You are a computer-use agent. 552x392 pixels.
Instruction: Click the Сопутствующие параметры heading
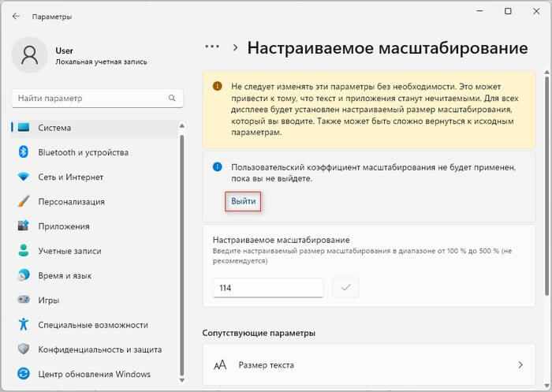259,333
